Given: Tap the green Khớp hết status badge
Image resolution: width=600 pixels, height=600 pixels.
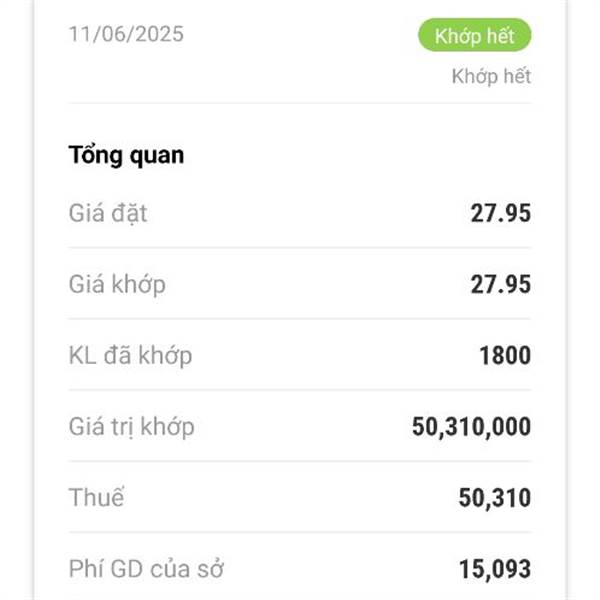Looking at the screenshot, I should point(474,35).
